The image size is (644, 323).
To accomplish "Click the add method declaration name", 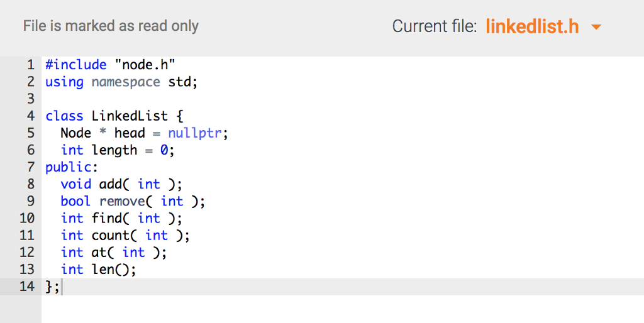I will pos(110,184).
